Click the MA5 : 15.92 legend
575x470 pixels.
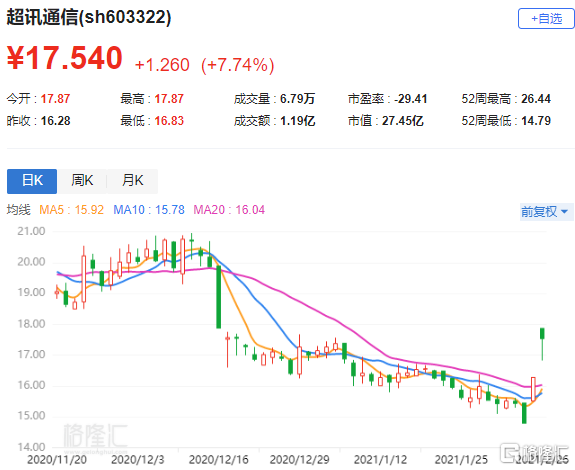(x=72, y=210)
